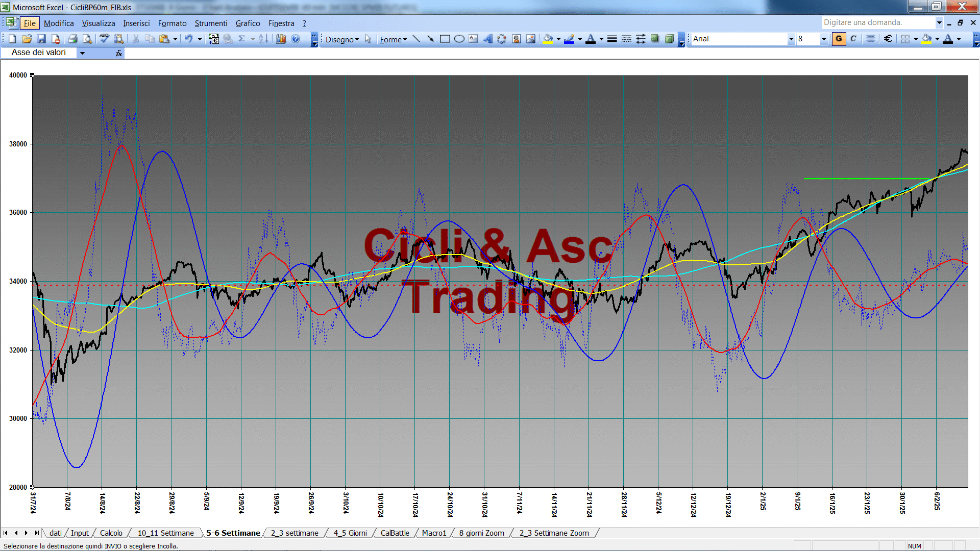Viewport: 980px width, 551px height.
Task: Apply the yellow fill color in the drawing toolbar
Action: tap(548, 39)
